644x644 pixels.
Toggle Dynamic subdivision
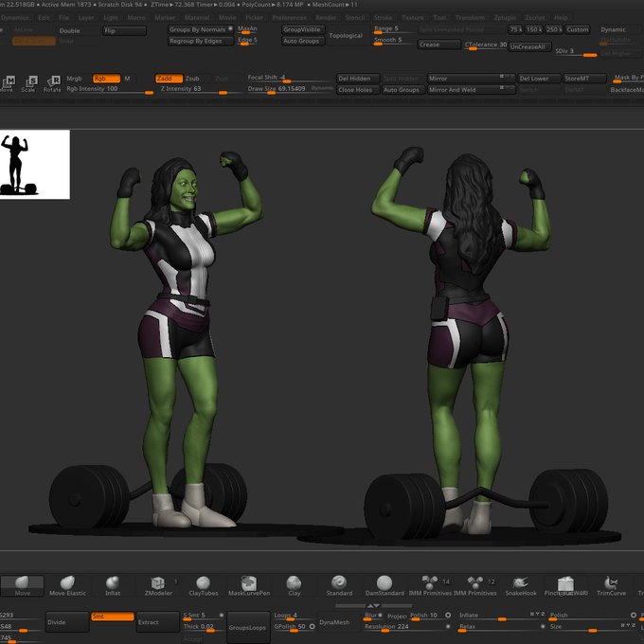613,29
